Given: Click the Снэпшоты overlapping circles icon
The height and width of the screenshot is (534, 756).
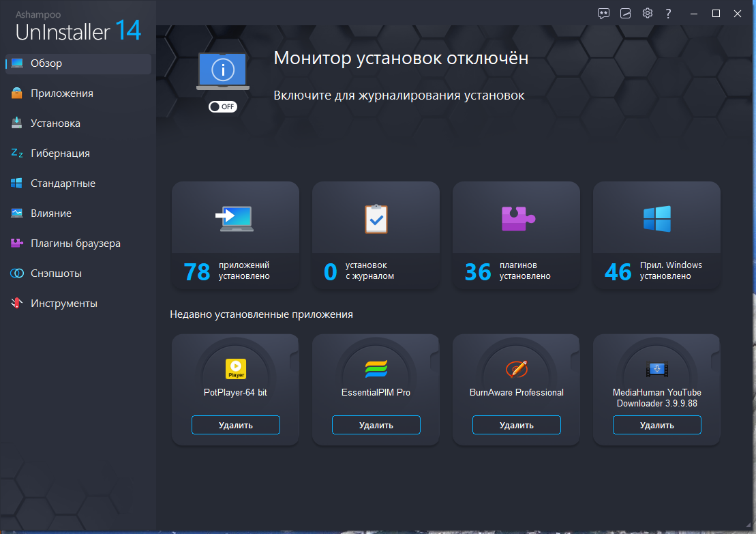Looking at the screenshot, I should pos(17,273).
